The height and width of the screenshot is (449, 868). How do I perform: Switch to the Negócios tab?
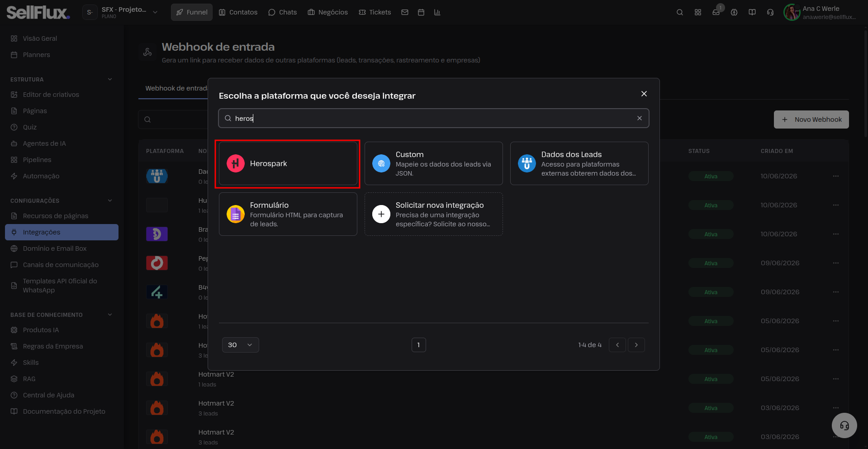click(328, 12)
